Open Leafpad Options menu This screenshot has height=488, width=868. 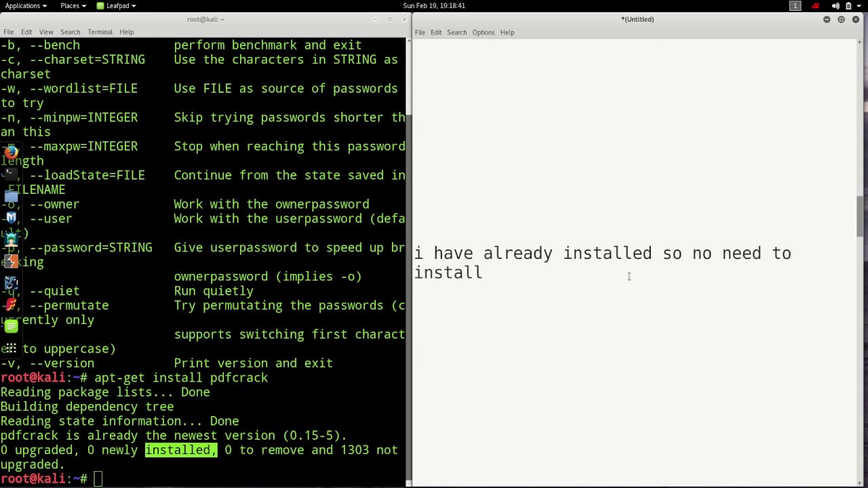click(x=484, y=33)
